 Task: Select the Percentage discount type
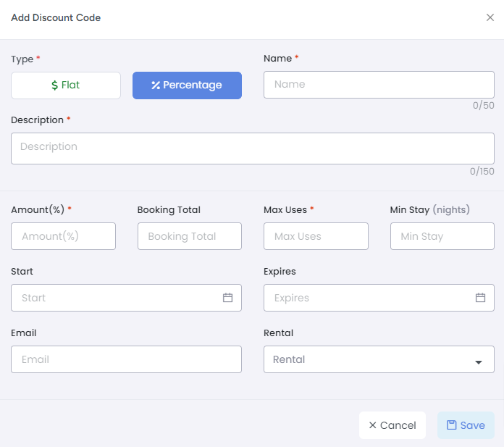coord(187,85)
